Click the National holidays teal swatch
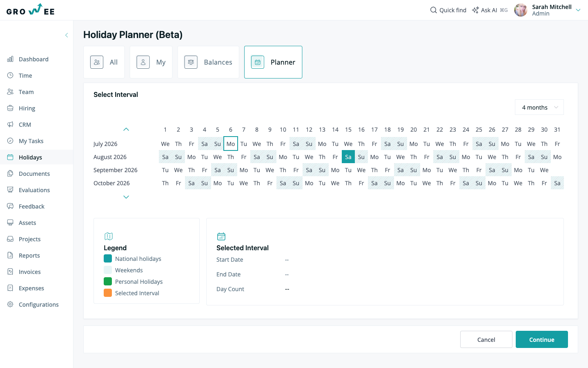This screenshot has width=588, height=368. point(108,258)
